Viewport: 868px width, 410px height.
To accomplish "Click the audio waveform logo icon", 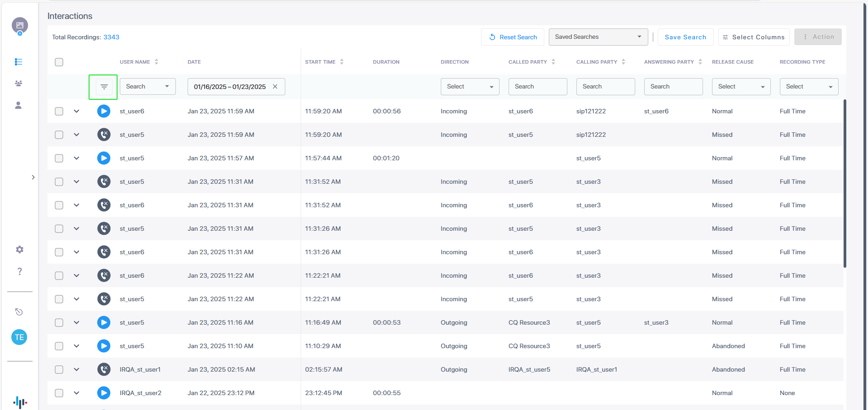I will click(20, 402).
